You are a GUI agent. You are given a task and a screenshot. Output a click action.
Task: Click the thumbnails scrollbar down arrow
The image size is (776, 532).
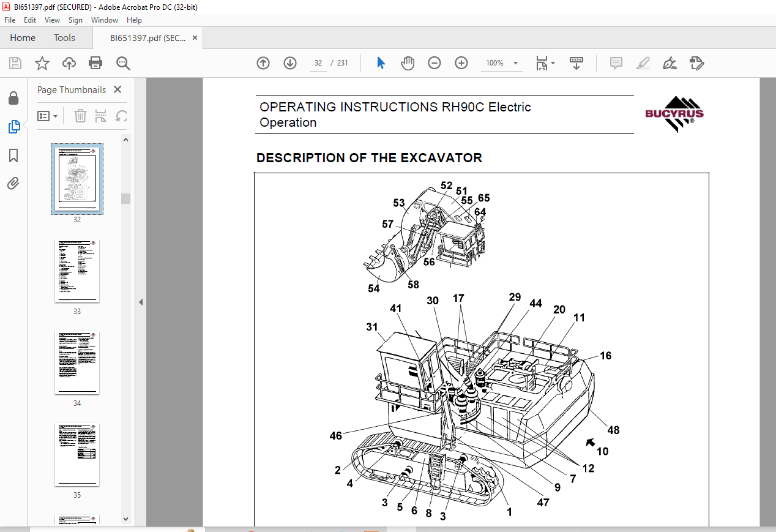pos(125,519)
